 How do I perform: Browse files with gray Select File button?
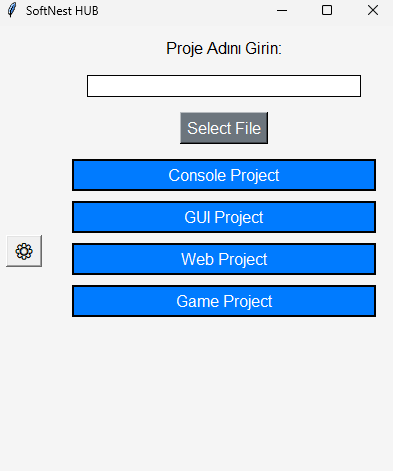224,128
